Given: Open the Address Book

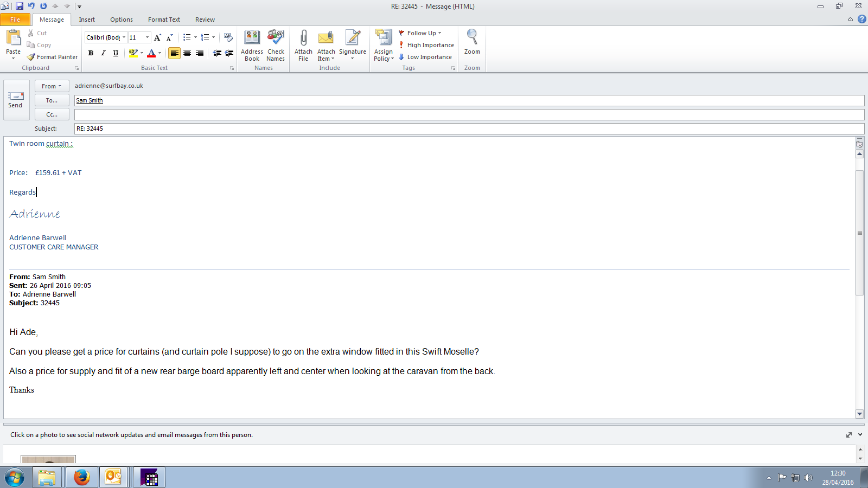Looking at the screenshot, I should 252,46.
